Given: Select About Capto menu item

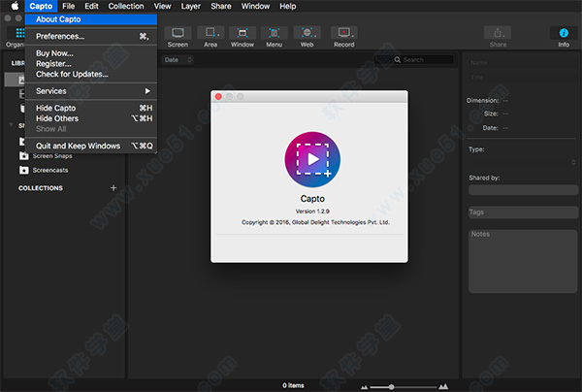Looking at the screenshot, I should point(91,19).
